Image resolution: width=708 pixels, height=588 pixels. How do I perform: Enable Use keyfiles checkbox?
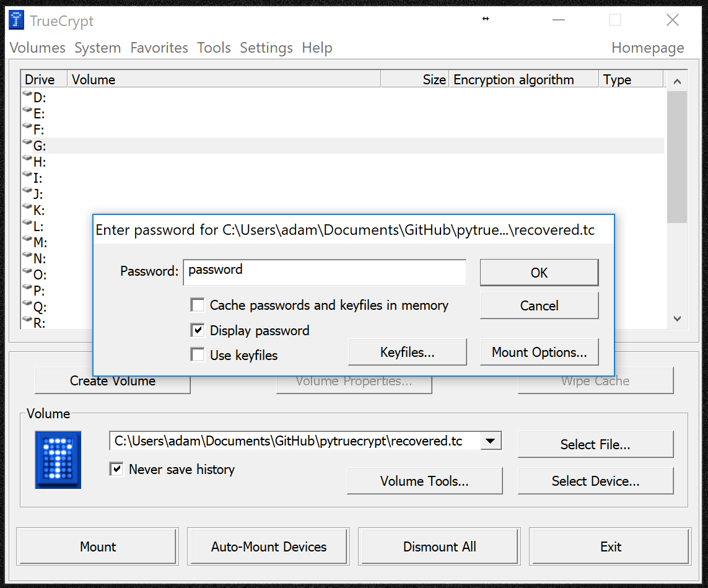pos(198,354)
